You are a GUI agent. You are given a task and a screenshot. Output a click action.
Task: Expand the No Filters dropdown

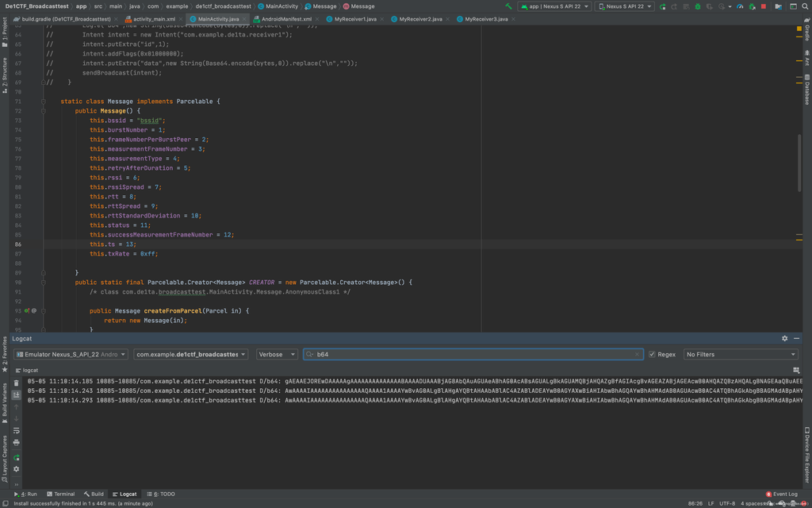pos(741,354)
